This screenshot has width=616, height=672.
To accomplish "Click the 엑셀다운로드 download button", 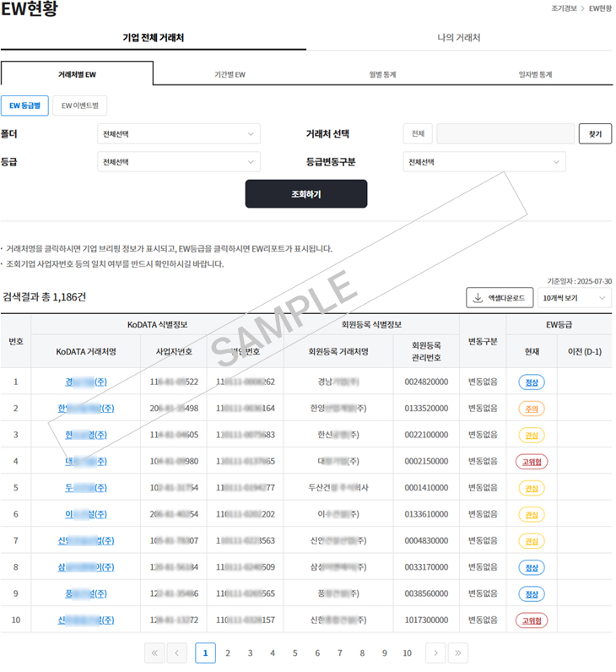I will 500,298.
